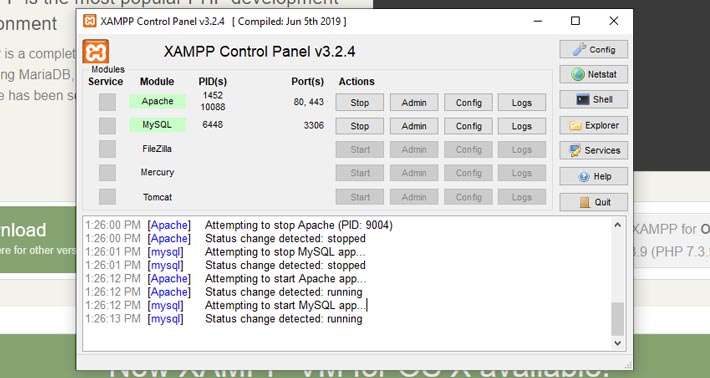Toggle the Apache service checkbox
Image resolution: width=710 pixels, height=378 pixels.
click(x=107, y=102)
